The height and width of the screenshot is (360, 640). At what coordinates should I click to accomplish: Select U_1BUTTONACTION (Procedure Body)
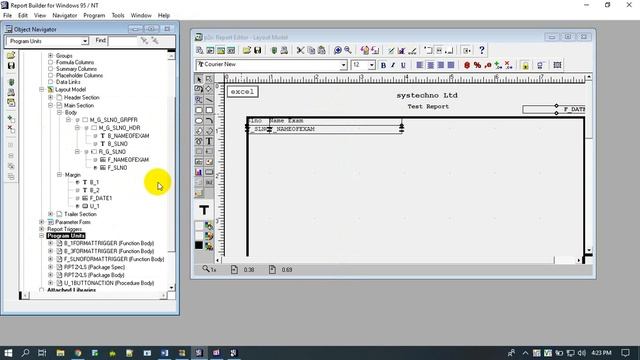click(109, 283)
